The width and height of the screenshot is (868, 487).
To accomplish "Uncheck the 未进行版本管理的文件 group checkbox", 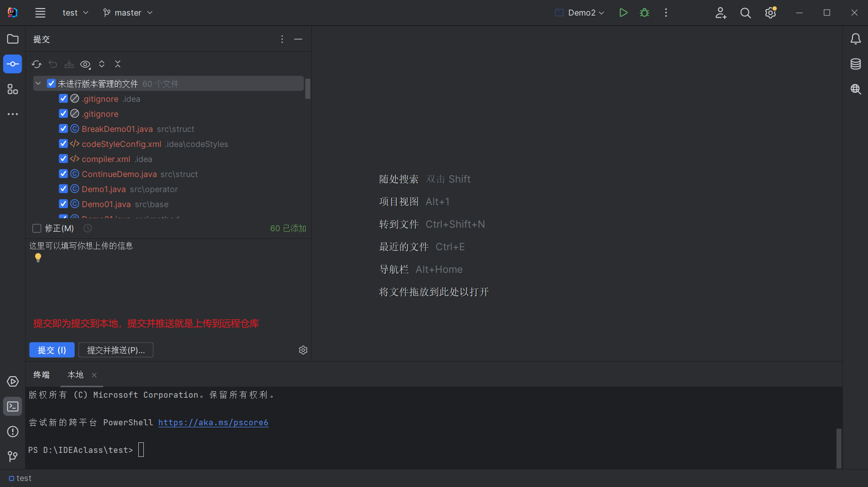I will click(51, 84).
